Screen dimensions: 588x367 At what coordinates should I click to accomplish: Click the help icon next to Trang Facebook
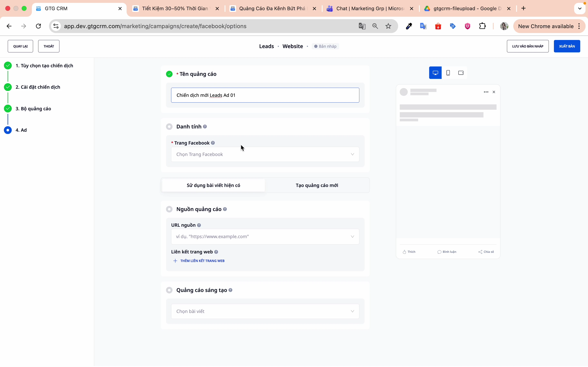coord(213,143)
